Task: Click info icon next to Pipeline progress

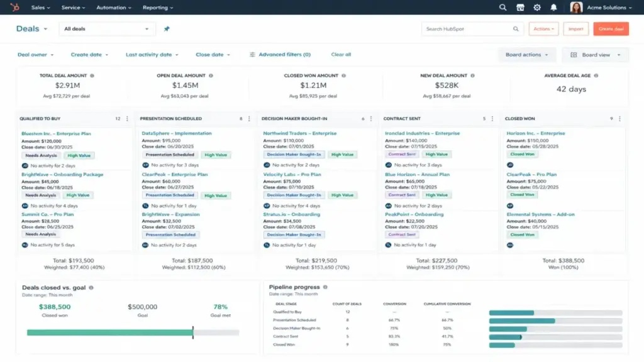Action: click(x=325, y=287)
